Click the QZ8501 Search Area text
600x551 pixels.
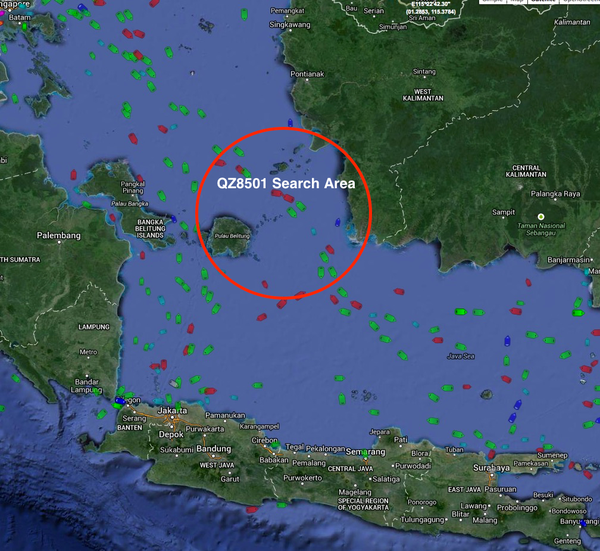coord(286,183)
